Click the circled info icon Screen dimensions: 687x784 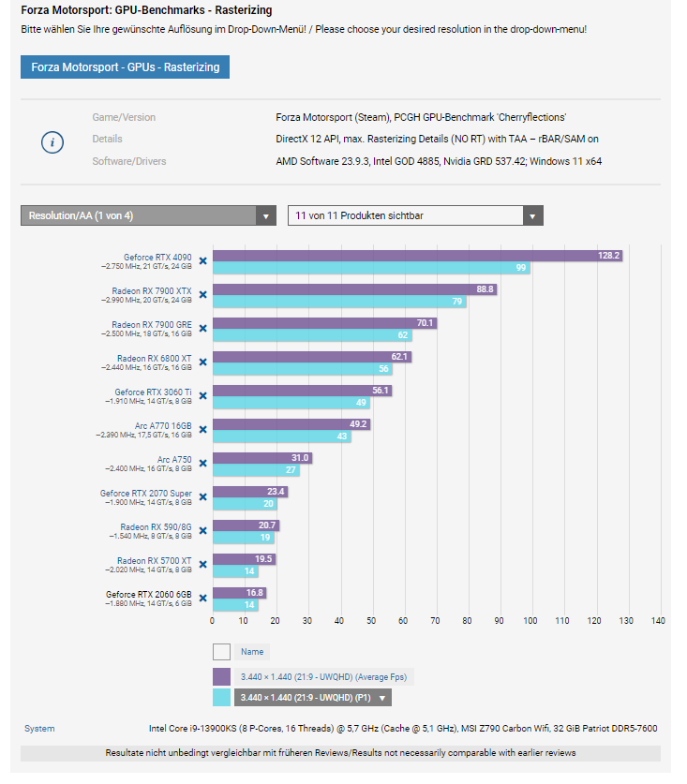point(52,142)
